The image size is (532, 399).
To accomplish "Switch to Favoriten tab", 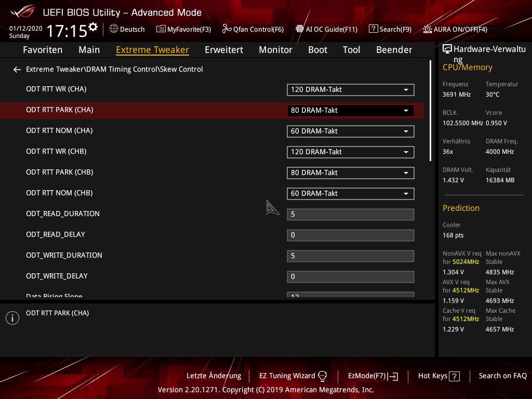I will 43,50.
